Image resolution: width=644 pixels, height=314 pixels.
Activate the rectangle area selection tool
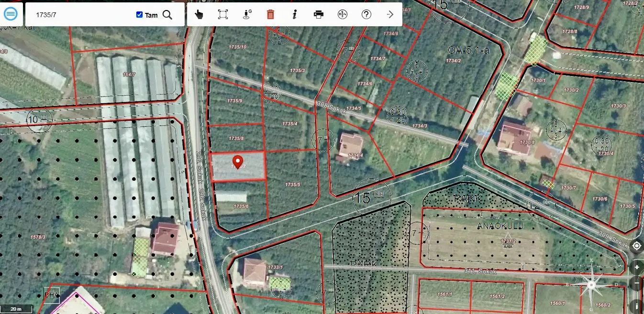coord(222,14)
